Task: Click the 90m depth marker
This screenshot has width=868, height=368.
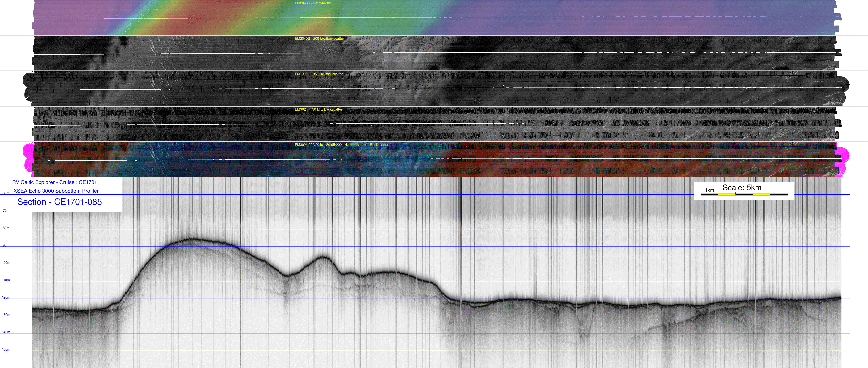Action: 6,245
